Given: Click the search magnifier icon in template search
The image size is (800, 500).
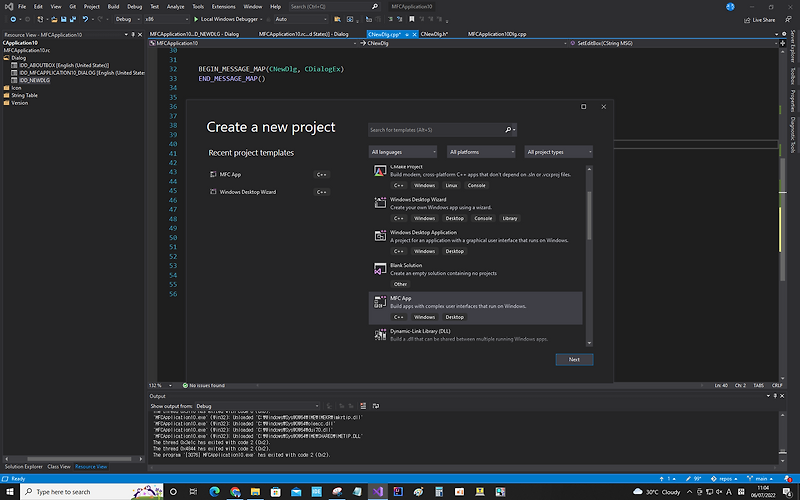Looking at the screenshot, I should point(508,130).
